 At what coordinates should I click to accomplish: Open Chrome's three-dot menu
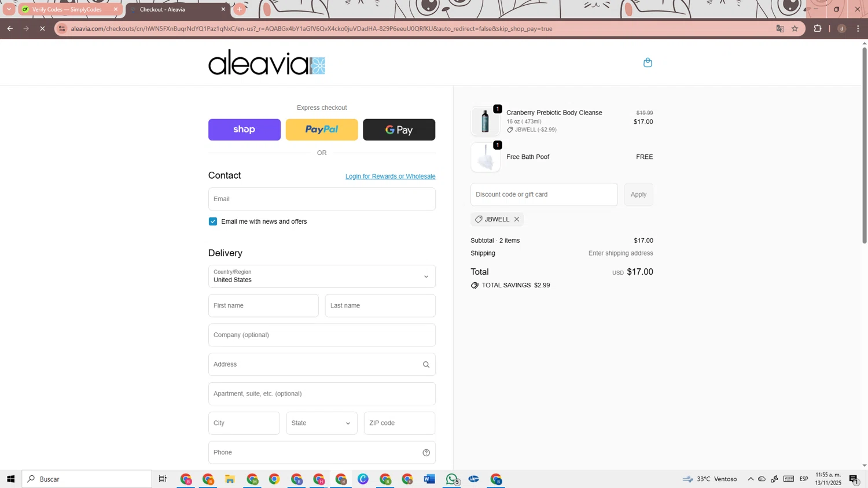point(858,28)
